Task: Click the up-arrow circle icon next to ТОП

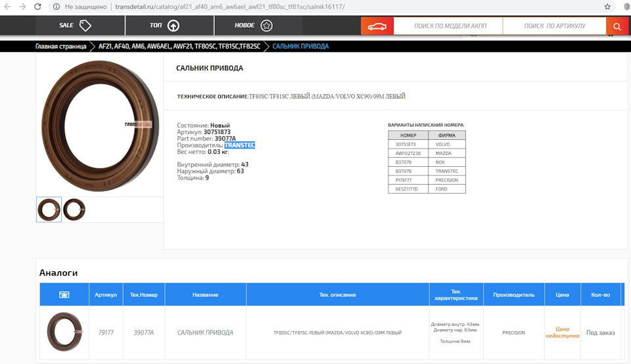Action: click(x=174, y=26)
